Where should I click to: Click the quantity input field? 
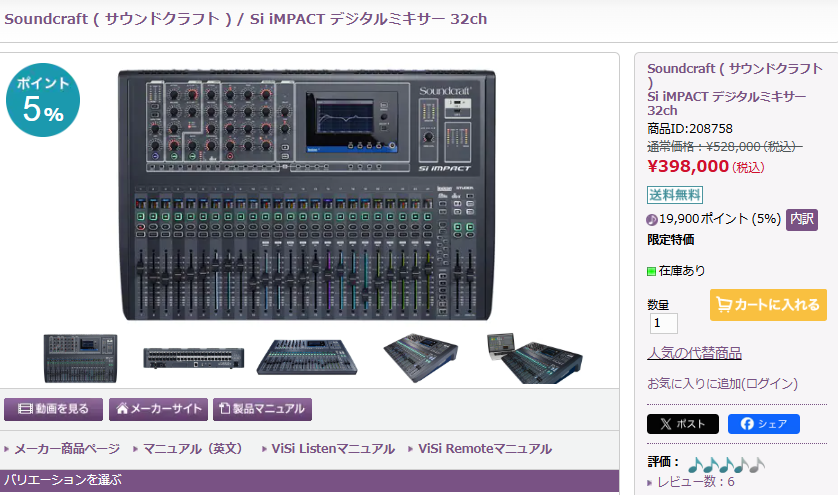[664, 323]
